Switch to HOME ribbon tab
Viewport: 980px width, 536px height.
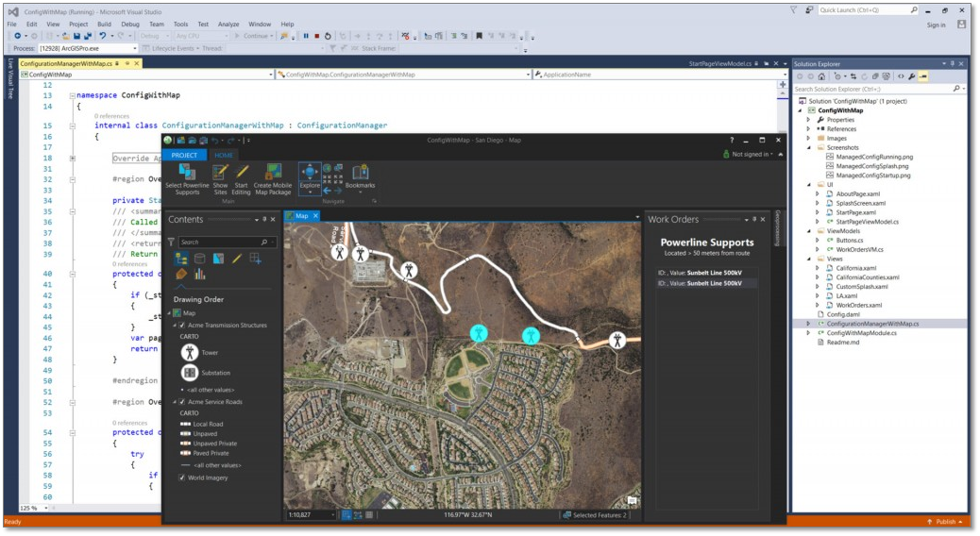pyautogui.click(x=223, y=155)
